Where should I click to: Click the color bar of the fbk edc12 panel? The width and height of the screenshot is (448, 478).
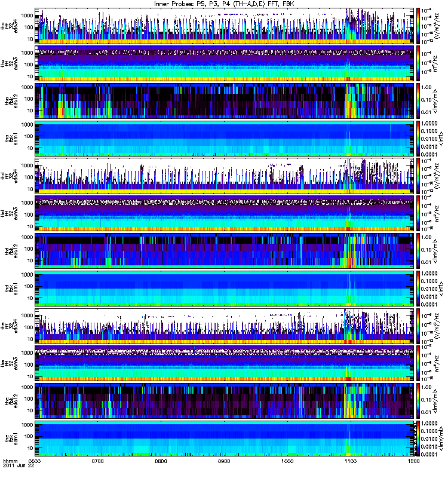tap(418, 401)
